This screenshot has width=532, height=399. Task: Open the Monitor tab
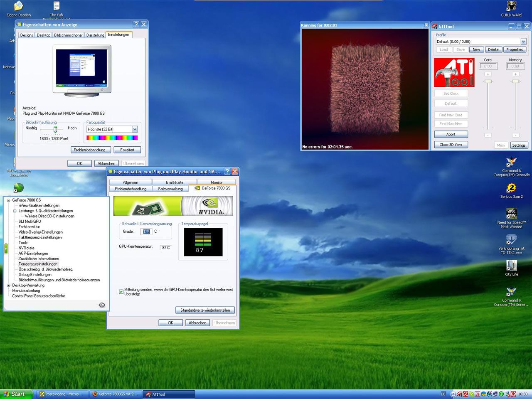[x=217, y=182]
